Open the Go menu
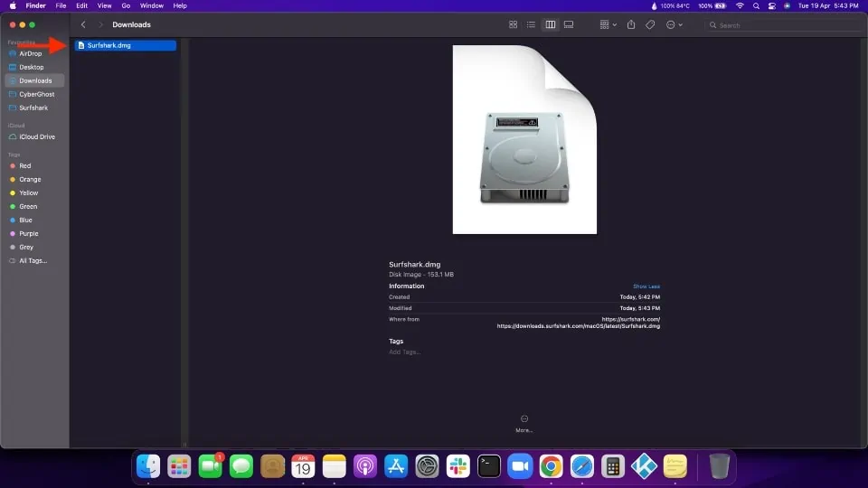The image size is (868, 488). pyautogui.click(x=126, y=6)
